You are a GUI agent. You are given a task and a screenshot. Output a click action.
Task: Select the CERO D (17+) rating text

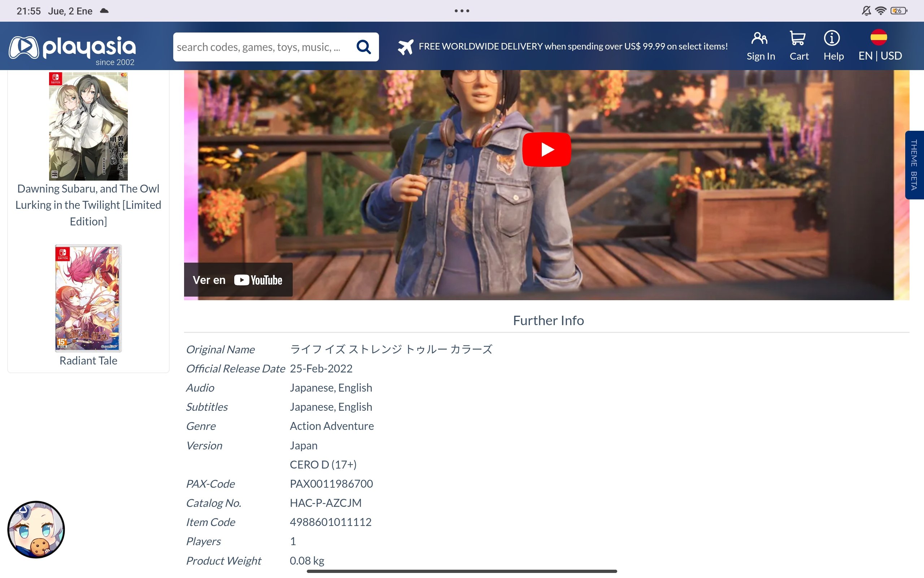323,465
